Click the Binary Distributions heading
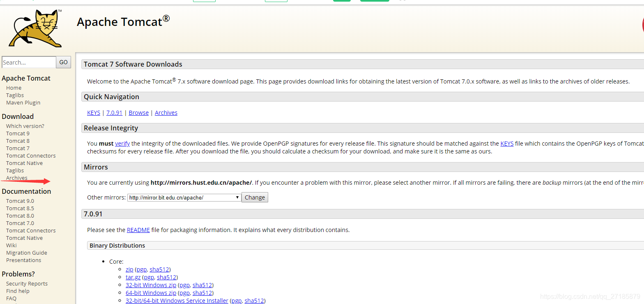644x304 pixels. (117, 246)
